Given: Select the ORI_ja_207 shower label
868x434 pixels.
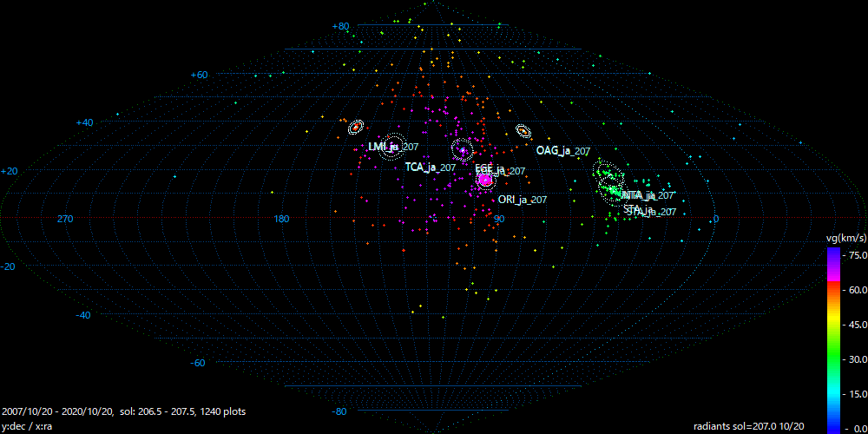Looking at the screenshot, I should (523, 200).
